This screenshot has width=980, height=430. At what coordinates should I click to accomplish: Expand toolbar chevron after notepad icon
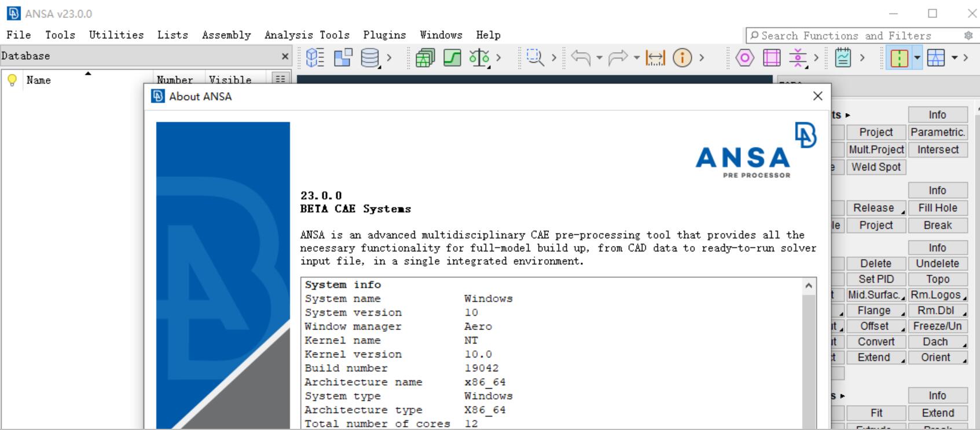point(862,57)
